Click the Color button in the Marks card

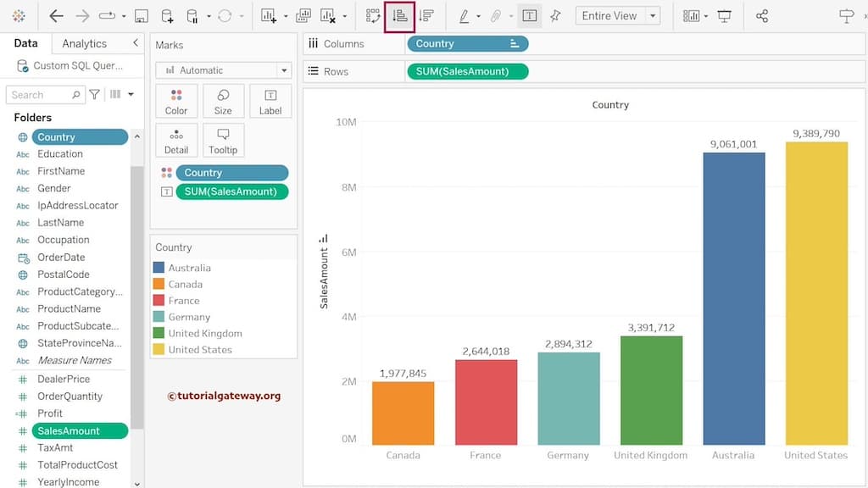tap(176, 100)
